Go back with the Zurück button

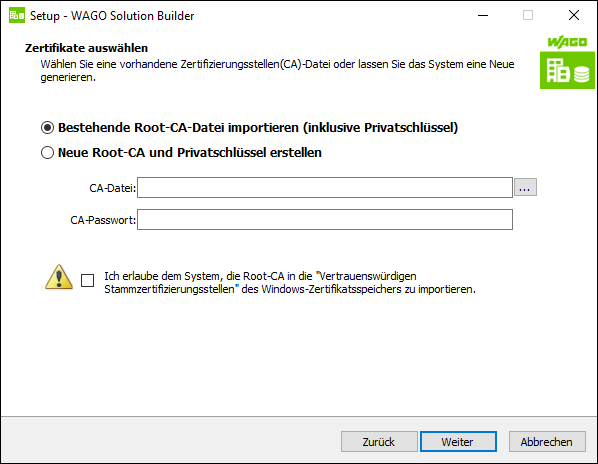(x=379, y=442)
